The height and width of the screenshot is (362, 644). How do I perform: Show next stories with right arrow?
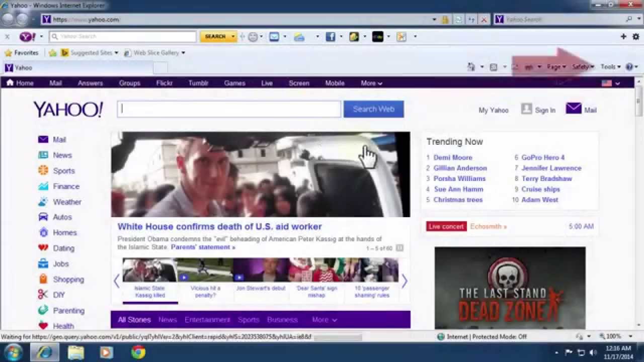point(404,281)
